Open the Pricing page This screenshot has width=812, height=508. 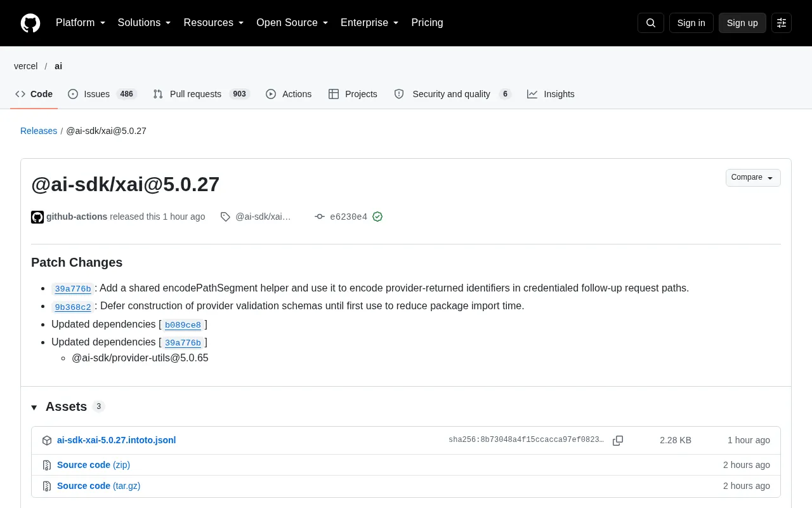pos(427,23)
